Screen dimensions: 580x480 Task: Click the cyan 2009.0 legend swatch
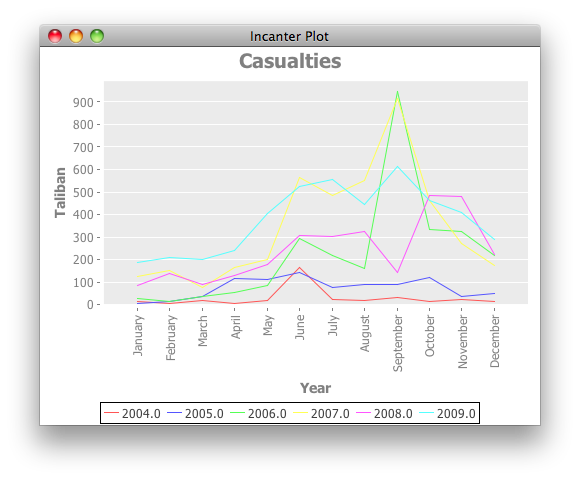click(426, 413)
